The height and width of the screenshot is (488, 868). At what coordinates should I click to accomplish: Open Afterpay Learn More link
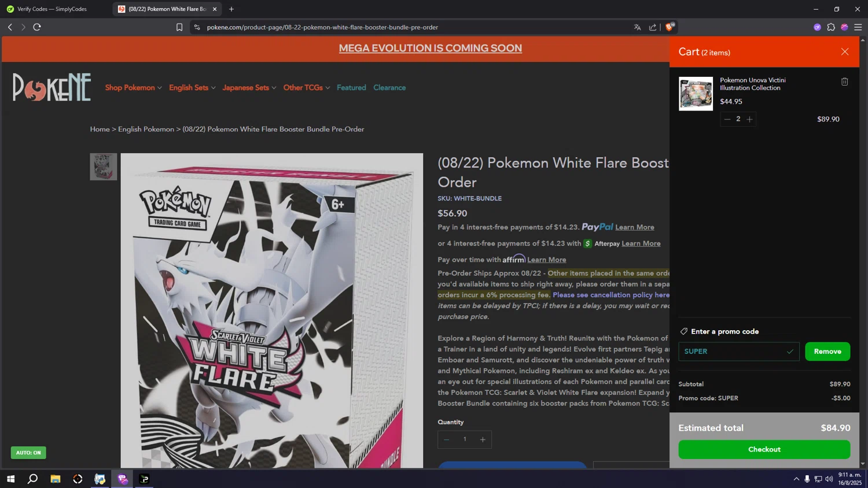(641, 243)
